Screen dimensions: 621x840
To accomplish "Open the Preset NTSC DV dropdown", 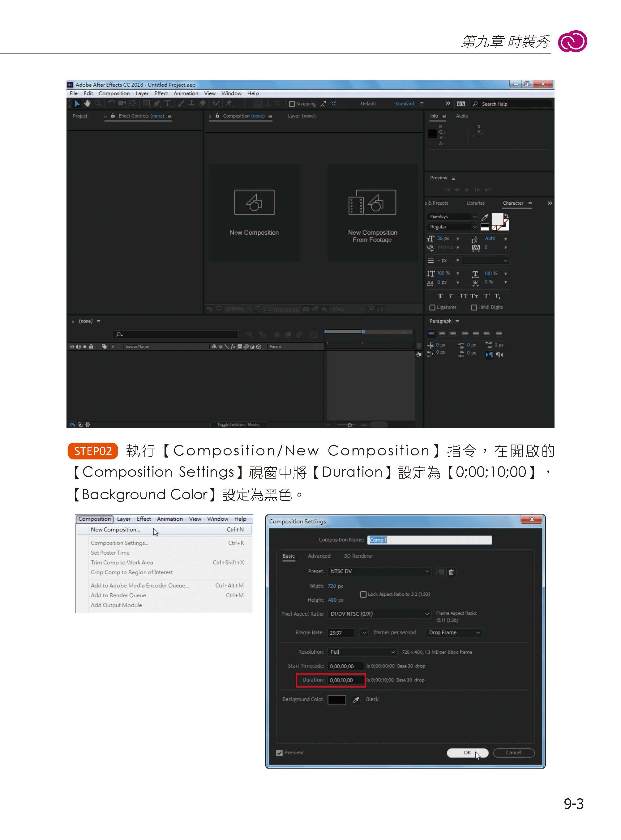I will tap(379, 571).
